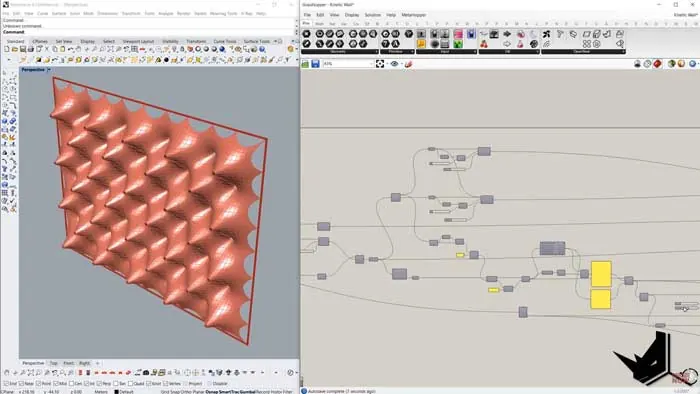Screen dimensions: 700x394
Task: Open the Solution menu in Grasshopper
Action: pos(372,15)
